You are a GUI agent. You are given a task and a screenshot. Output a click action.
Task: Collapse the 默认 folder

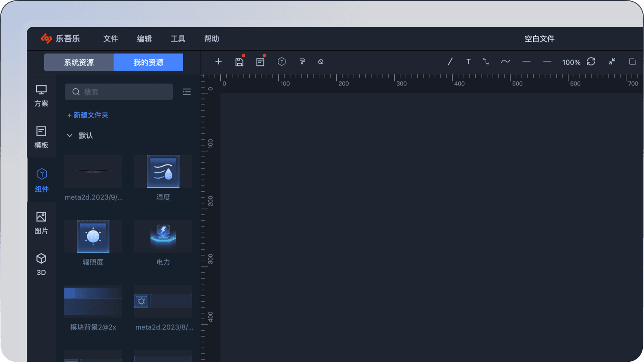[x=70, y=136]
